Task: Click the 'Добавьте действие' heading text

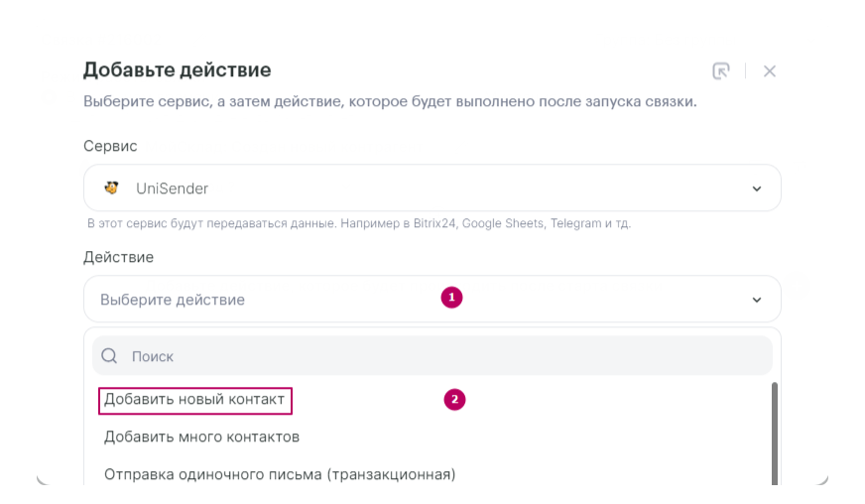Action: point(178,70)
